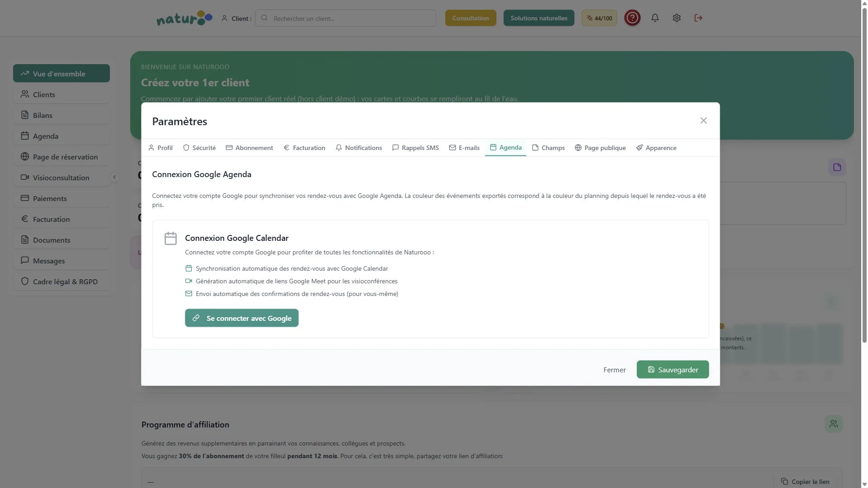Open the Abonnement tab
Screen dimensions: 868x488
tap(250, 148)
